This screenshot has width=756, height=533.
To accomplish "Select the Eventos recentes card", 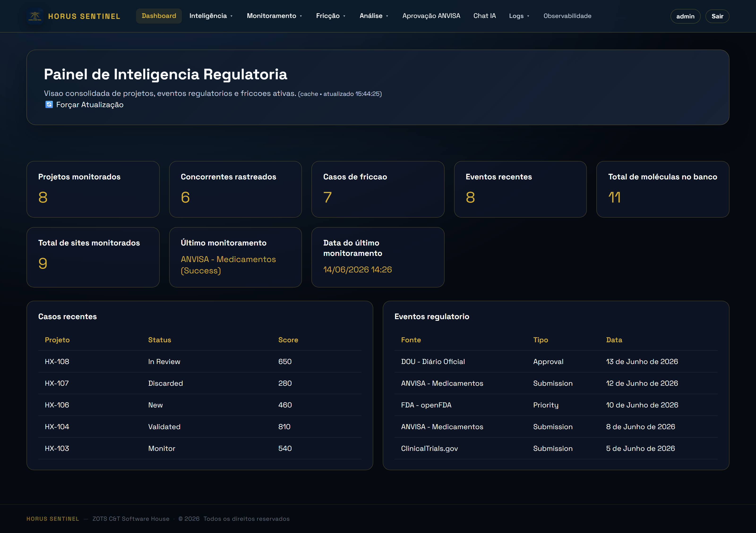I will 520,189.
